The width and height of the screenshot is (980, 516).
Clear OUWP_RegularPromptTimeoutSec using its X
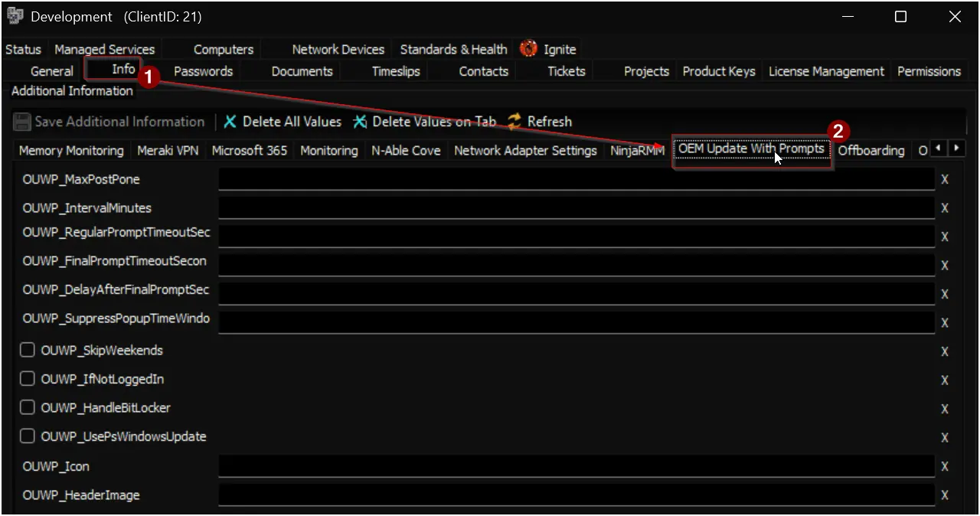click(x=945, y=237)
